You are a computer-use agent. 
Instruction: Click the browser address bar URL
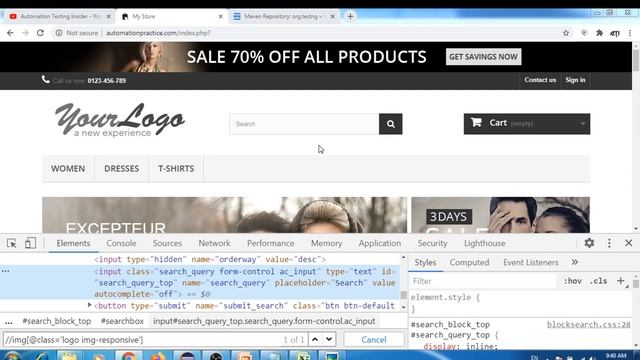[158, 33]
